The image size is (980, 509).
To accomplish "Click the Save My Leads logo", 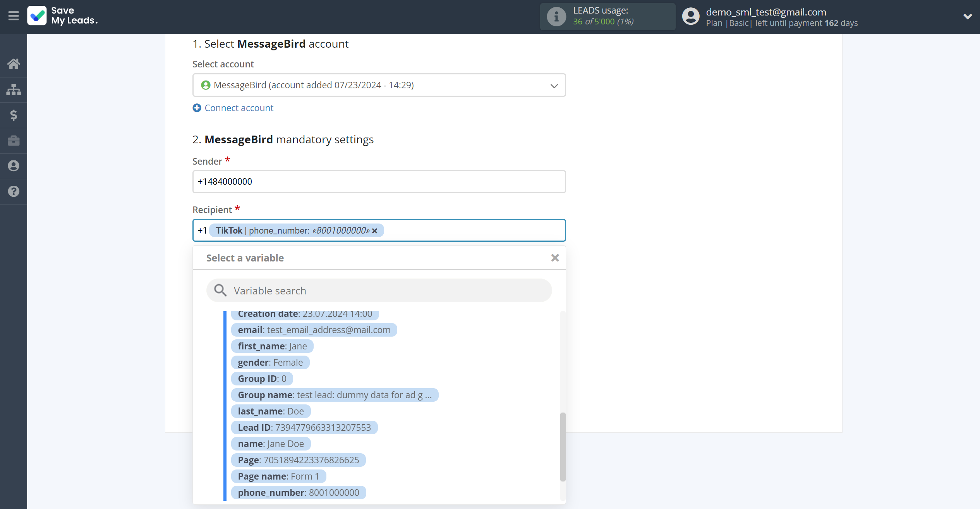I will (x=62, y=16).
